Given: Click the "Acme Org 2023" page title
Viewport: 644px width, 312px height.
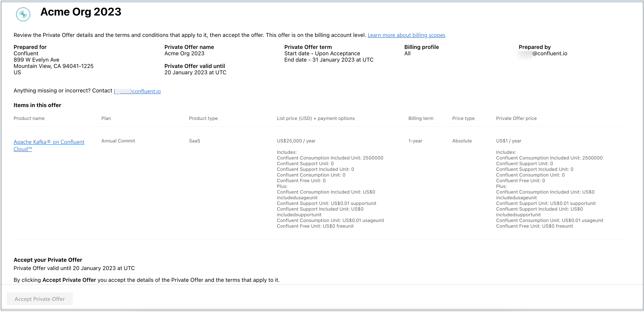Looking at the screenshot, I should pos(81,12).
